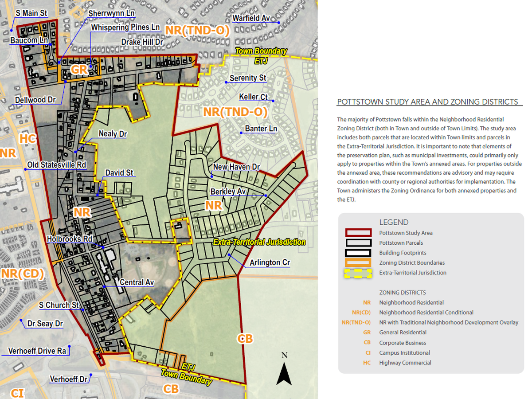Click the orange HC zoning label on map

click(28, 139)
